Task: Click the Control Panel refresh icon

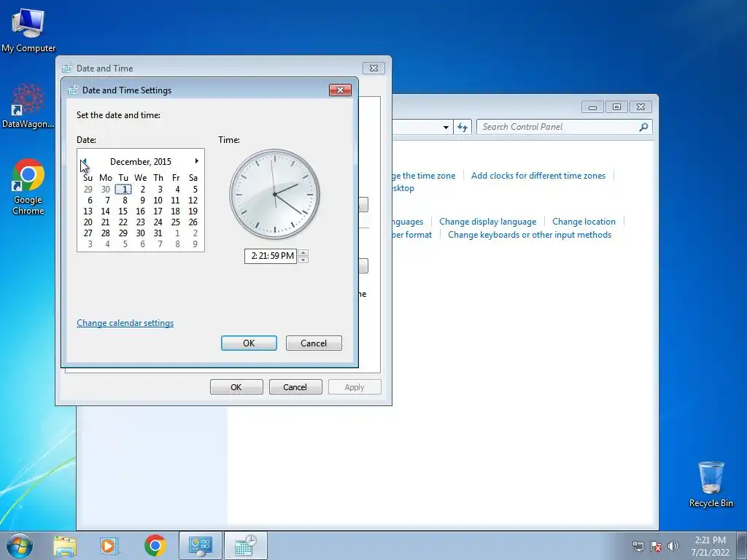Action: 462,127
